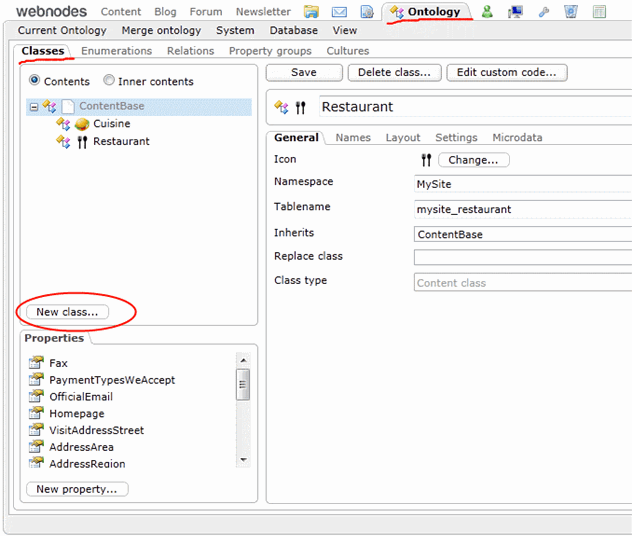Viewport: 632px width, 536px height.
Task: Open the Database menu
Action: 293,31
